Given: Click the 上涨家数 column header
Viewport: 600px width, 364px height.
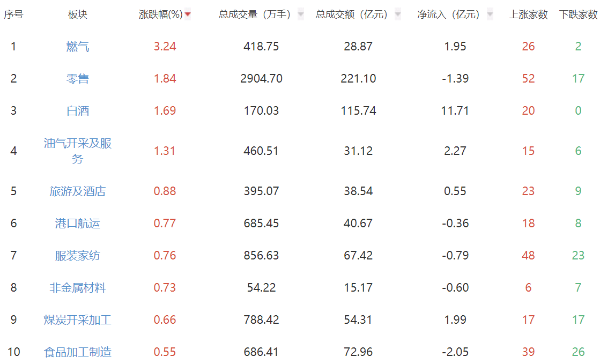Looking at the screenshot, I should (x=528, y=15).
